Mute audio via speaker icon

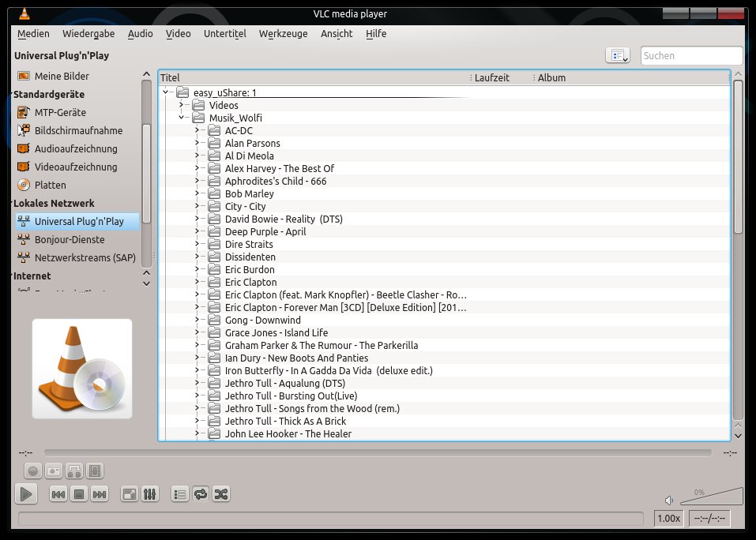669,501
